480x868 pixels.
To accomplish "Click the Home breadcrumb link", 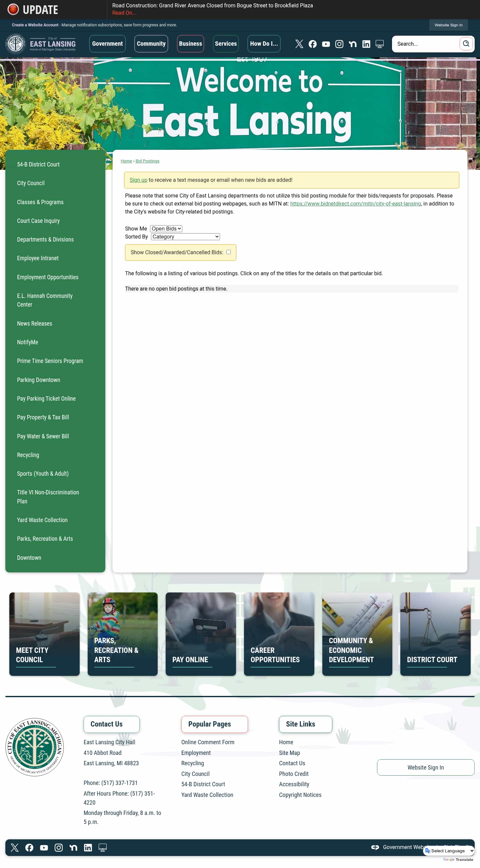I will click(126, 161).
